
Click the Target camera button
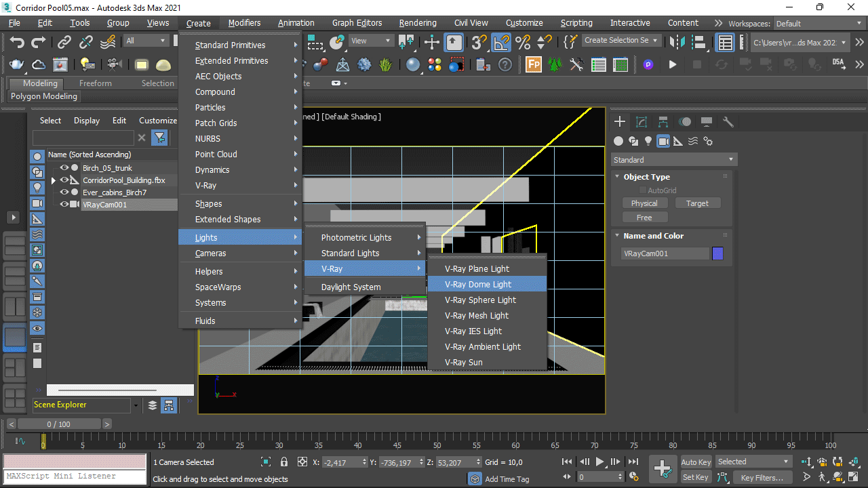[x=697, y=203]
